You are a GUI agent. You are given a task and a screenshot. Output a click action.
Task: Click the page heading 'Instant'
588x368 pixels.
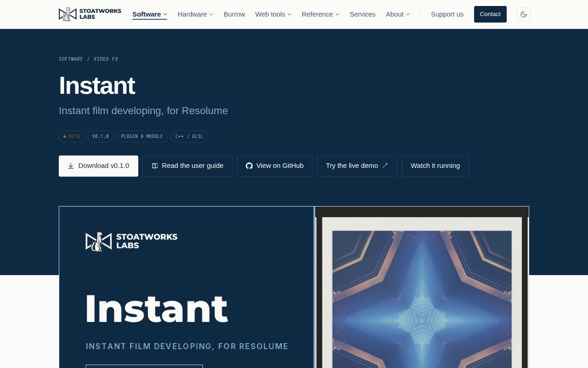[x=97, y=86]
